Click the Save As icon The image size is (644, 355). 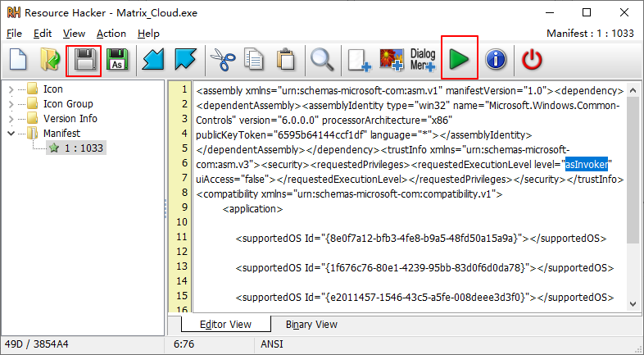coord(117,60)
